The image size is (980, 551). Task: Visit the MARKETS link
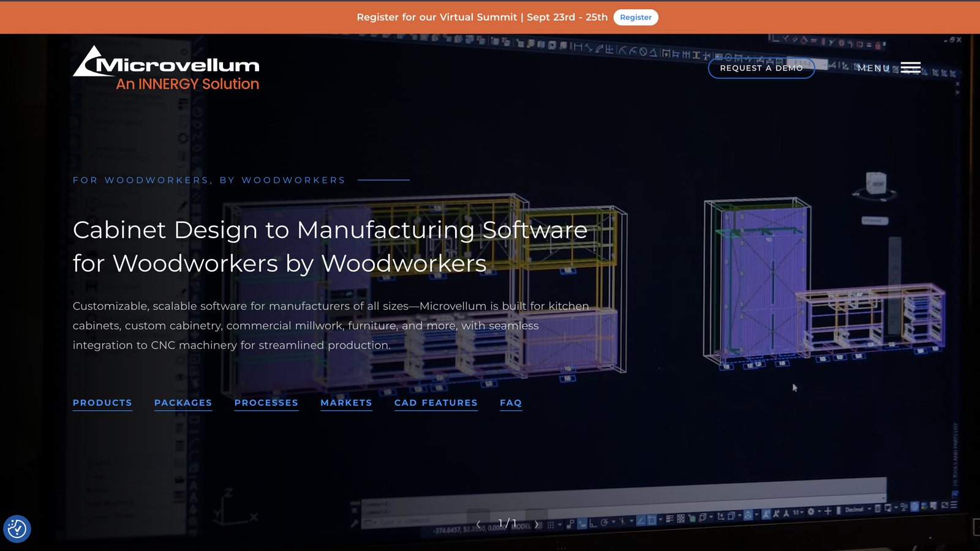click(346, 403)
